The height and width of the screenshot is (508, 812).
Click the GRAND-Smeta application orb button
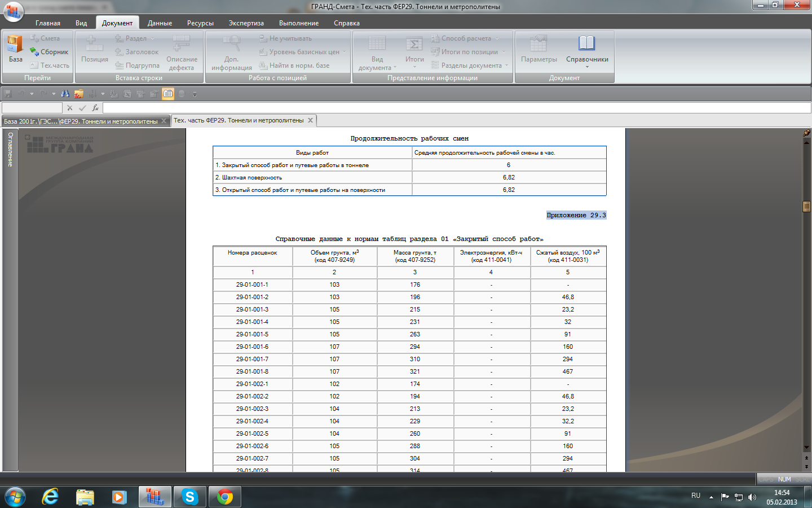[12, 11]
